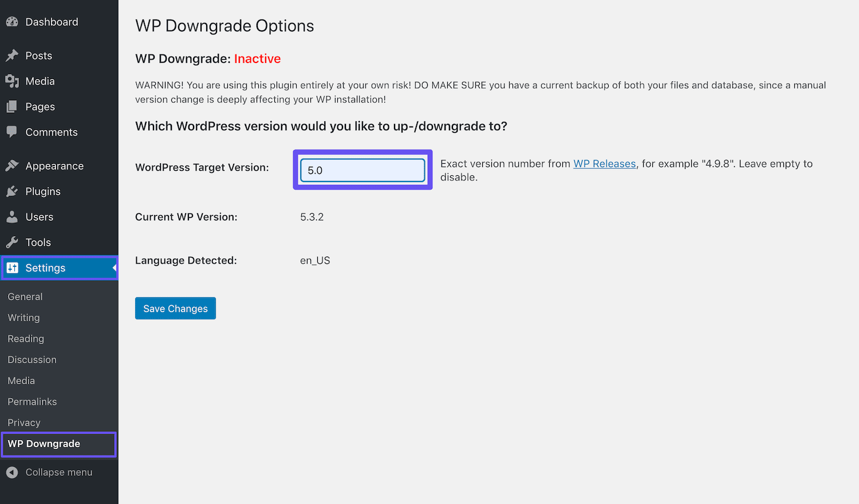Select the Appearance paintbrush icon
The image size is (859, 504).
tap(13, 166)
